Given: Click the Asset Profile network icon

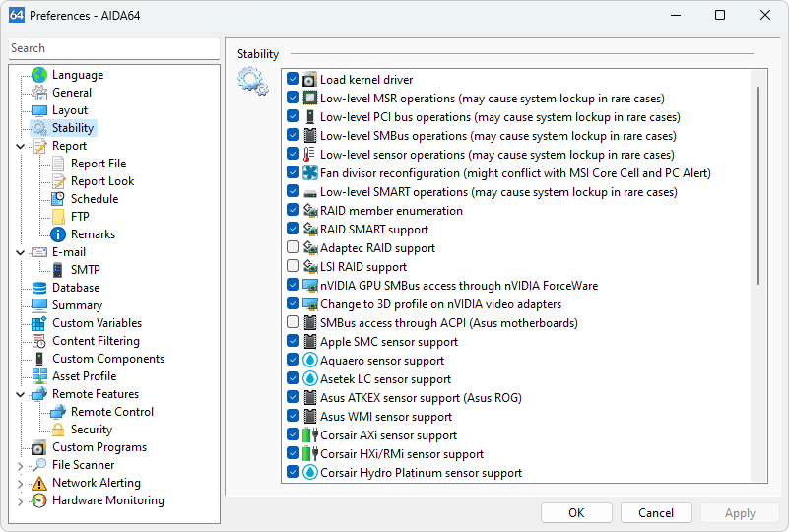Looking at the screenshot, I should [39, 376].
